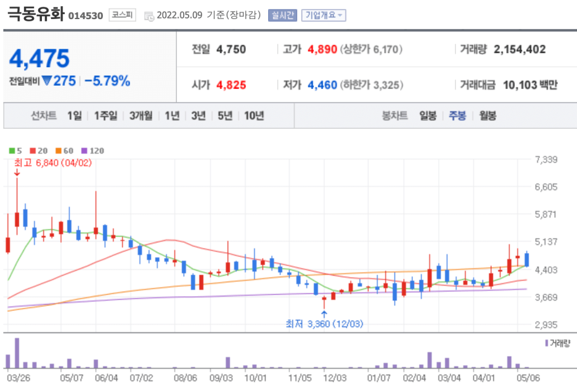Viewport: 577px width, 392px height.
Task: Select the 10년 line chart tab
Action: pos(254,116)
